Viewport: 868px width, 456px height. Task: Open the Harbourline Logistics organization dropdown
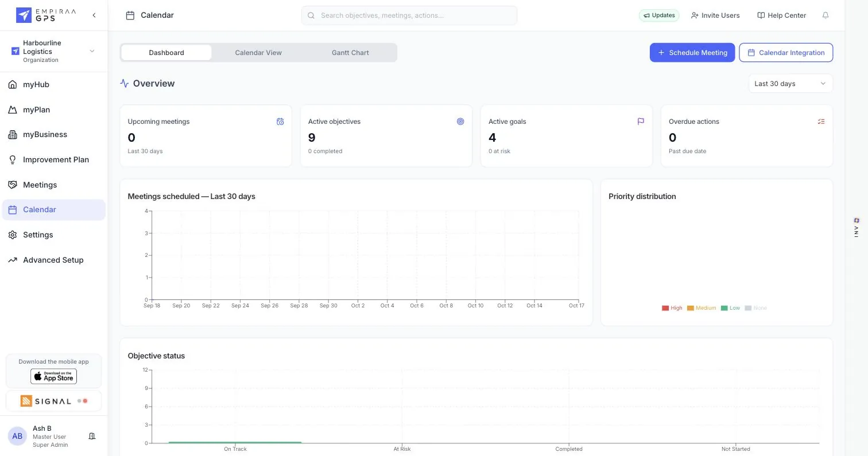[53, 51]
